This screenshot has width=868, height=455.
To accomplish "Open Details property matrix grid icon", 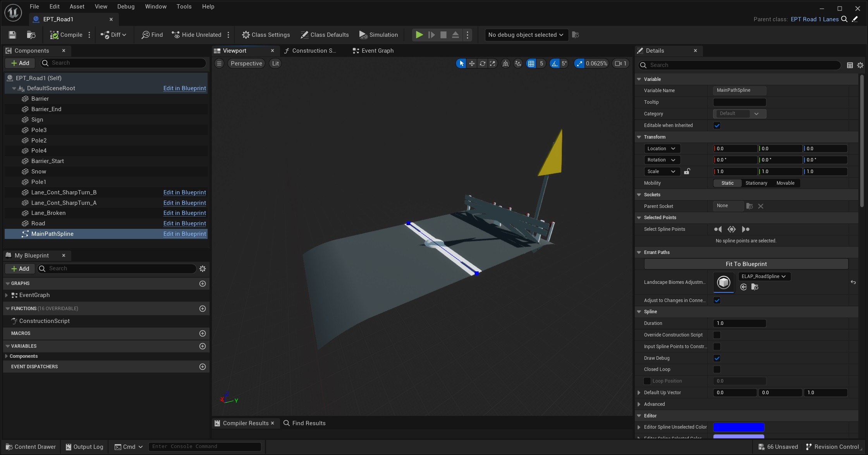I will pyautogui.click(x=850, y=65).
